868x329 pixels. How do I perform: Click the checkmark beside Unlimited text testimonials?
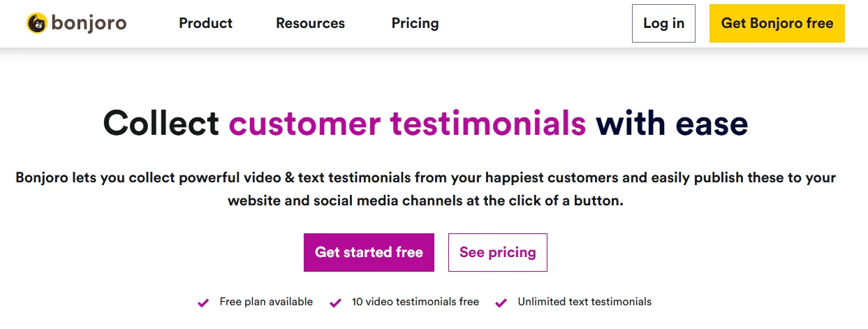coord(501,302)
